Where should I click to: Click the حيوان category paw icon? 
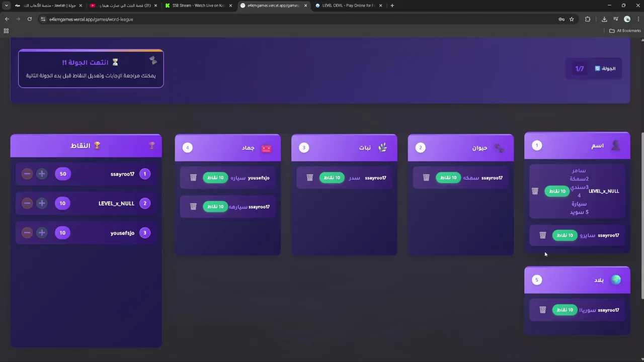point(499,148)
